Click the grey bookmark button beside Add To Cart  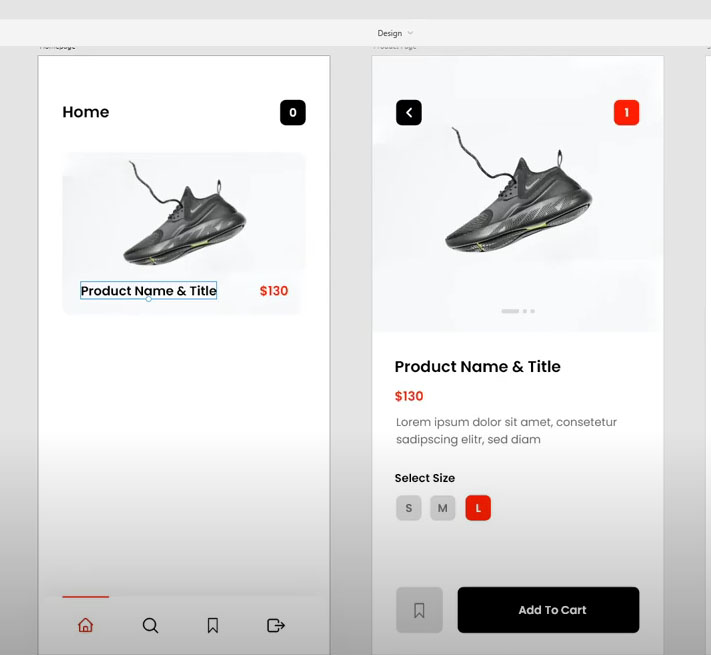[419, 610]
